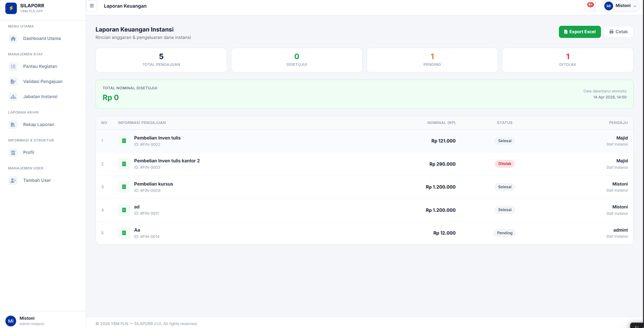The height and width of the screenshot is (328, 644).
Task: Click the 'Aa' submission title
Action: pos(137,230)
